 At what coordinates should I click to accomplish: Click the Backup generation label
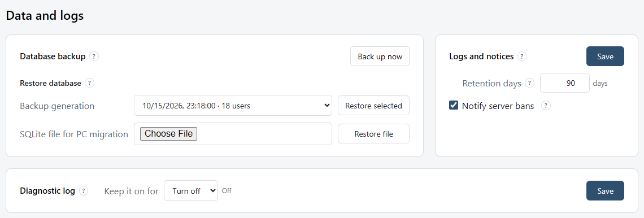pyautogui.click(x=57, y=106)
